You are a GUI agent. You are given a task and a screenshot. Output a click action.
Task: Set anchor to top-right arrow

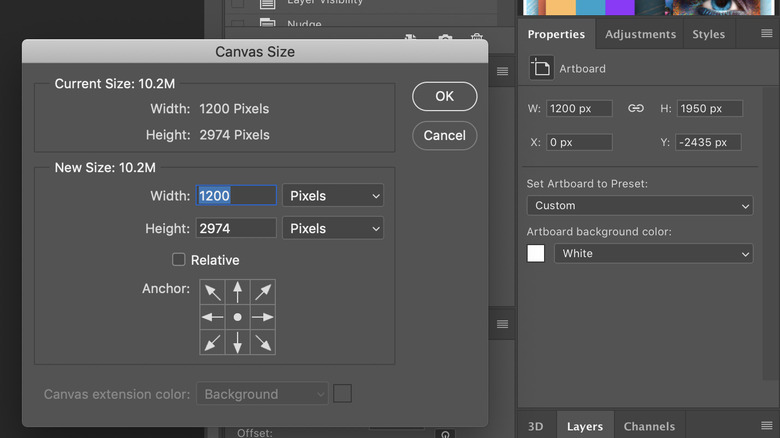(x=262, y=292)
